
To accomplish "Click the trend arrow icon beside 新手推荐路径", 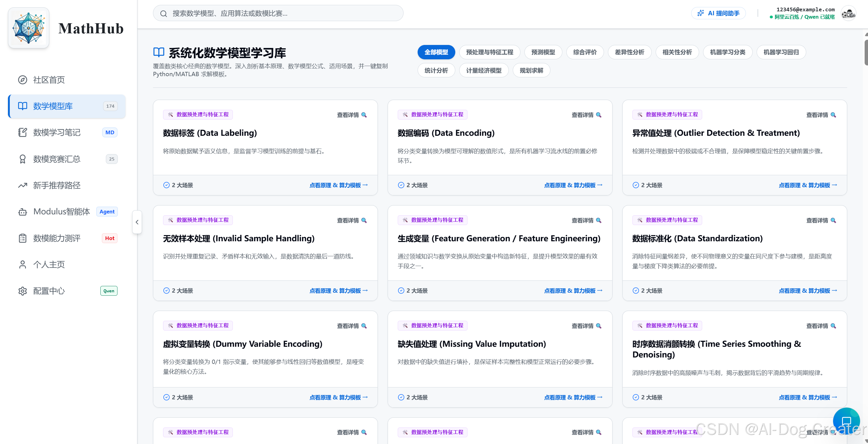I will coord(23,185).
